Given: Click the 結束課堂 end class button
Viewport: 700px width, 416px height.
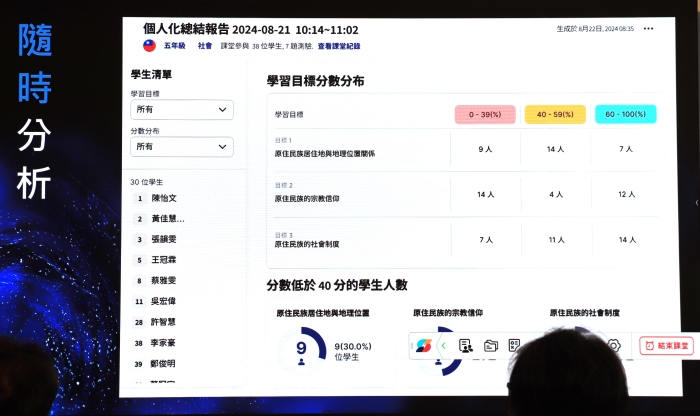Looking at the screenshot, I should 667,345.
